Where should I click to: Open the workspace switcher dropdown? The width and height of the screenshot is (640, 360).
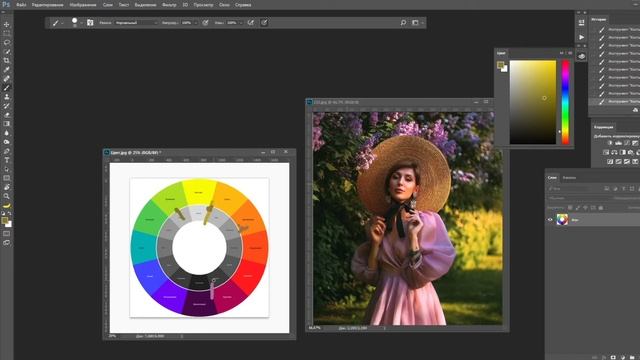(x=417, y=22)
